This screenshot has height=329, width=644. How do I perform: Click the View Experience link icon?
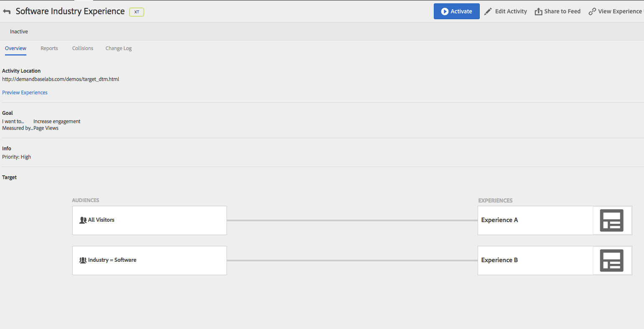point(592,12)
